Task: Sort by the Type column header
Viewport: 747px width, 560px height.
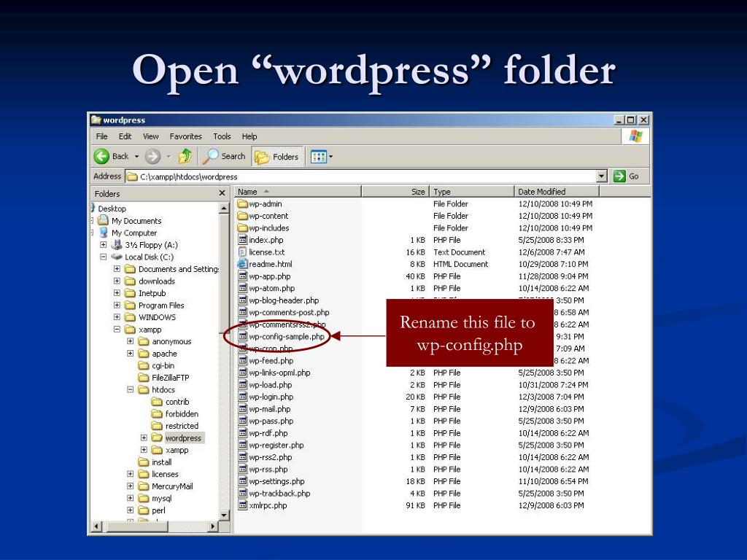Action: pyautogui.click(x=472, y=192)
